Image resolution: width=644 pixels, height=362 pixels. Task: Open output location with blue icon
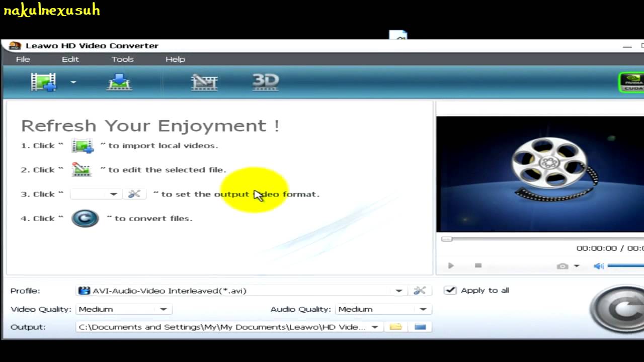pyautogui.click(x=420, y=327)
